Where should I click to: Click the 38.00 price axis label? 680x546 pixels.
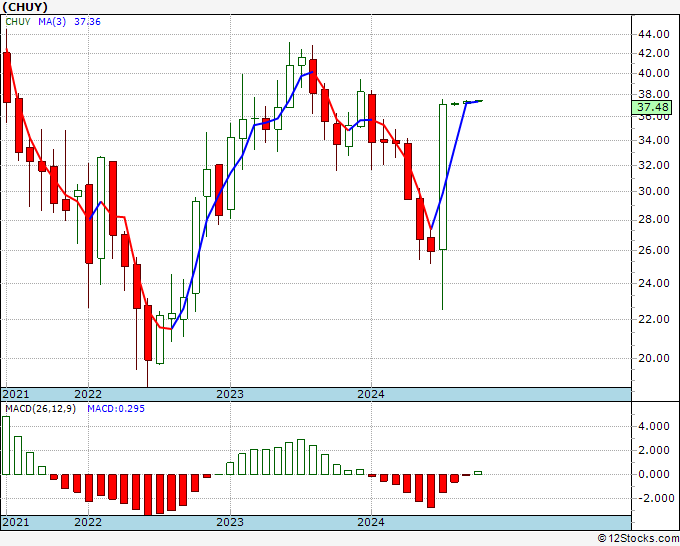pos(653,94)
